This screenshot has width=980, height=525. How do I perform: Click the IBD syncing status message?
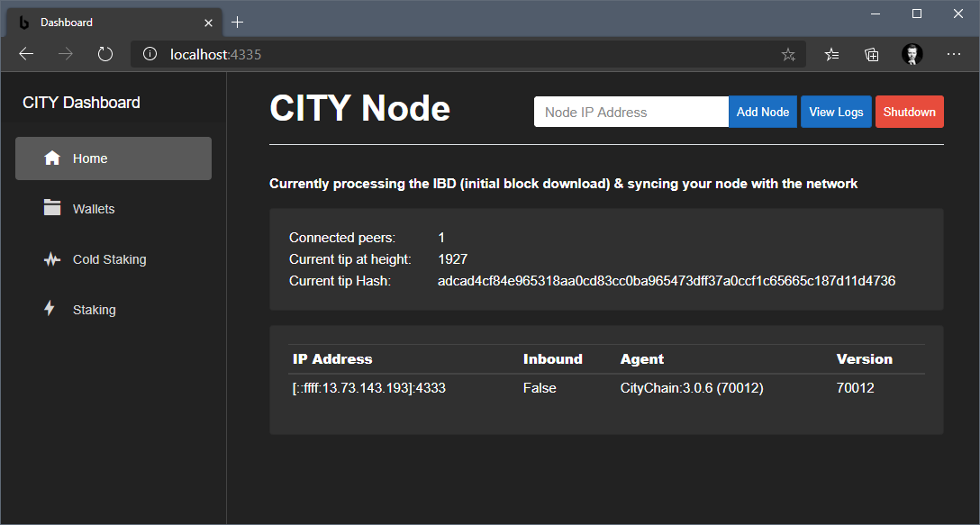click(563, 184)
